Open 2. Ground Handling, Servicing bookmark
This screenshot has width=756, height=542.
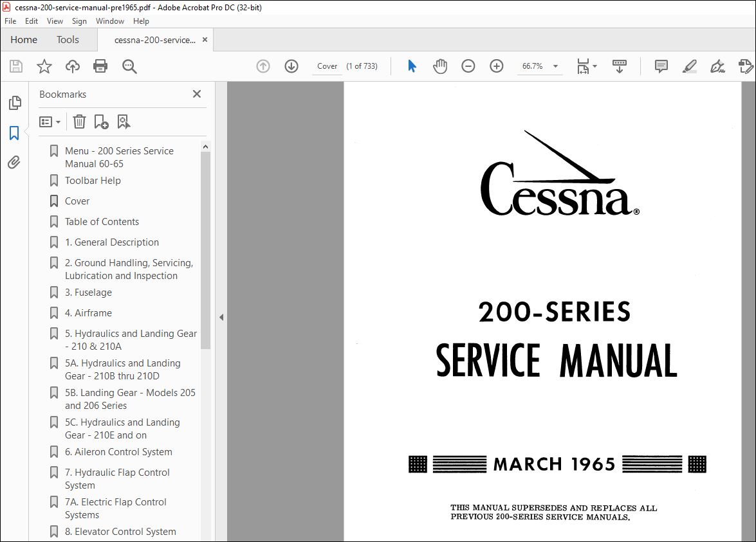(129, 269)
